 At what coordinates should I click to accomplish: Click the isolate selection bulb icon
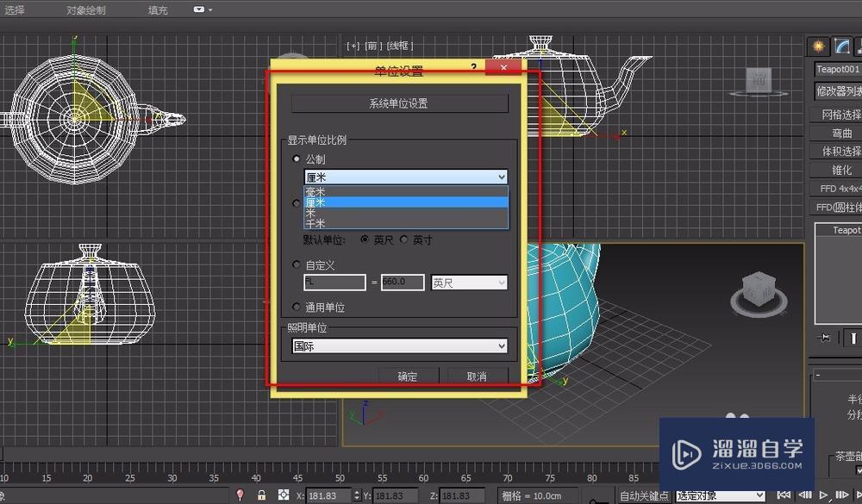pyautogui.click(x=240, y=495)
